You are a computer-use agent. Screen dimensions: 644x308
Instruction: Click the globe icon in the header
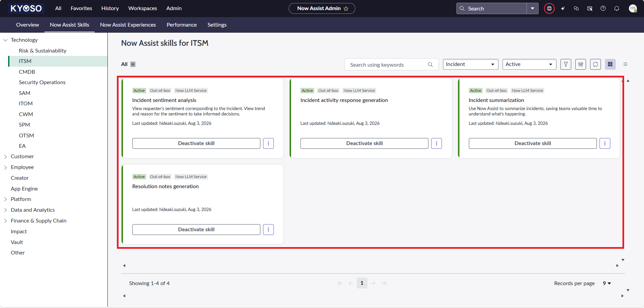pos(549,8)
